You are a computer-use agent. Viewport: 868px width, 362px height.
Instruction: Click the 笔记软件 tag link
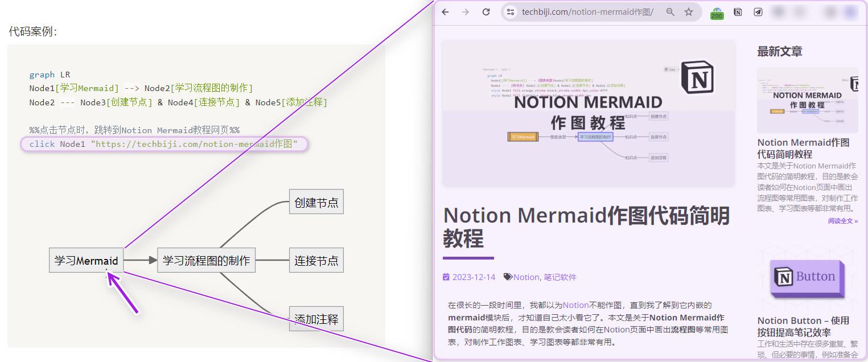(x=560, y=277)
